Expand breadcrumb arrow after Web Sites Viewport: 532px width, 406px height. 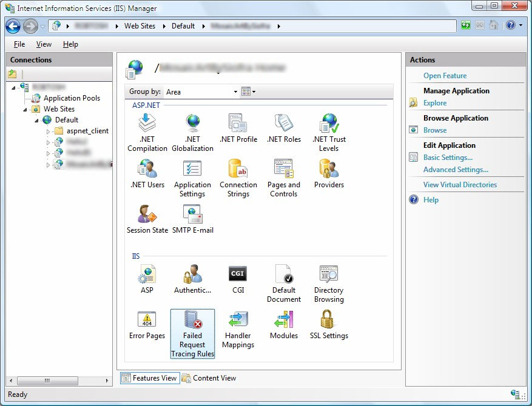point(164,26)
